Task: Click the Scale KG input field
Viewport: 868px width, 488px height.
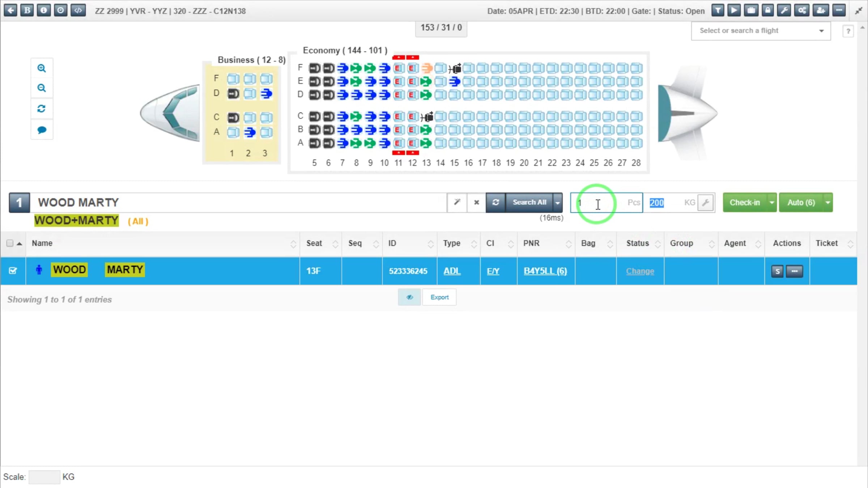Action: coord(44,477)
